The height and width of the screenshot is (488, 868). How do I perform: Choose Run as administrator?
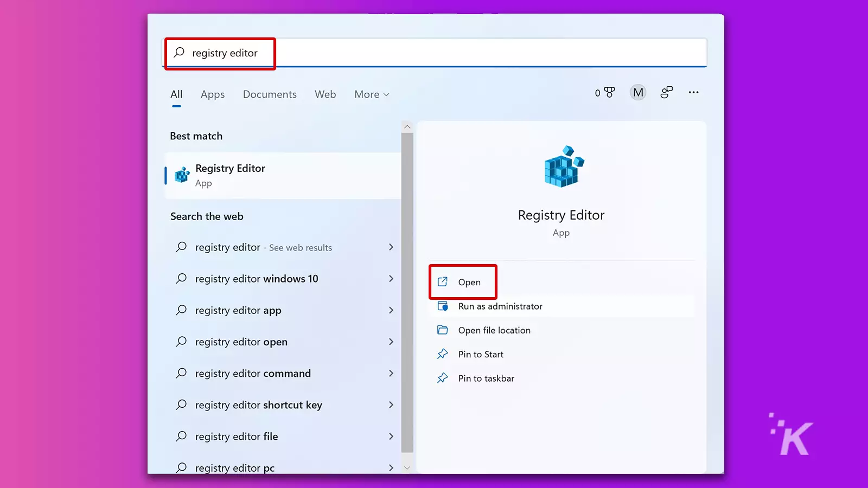(x=561, y=306)
